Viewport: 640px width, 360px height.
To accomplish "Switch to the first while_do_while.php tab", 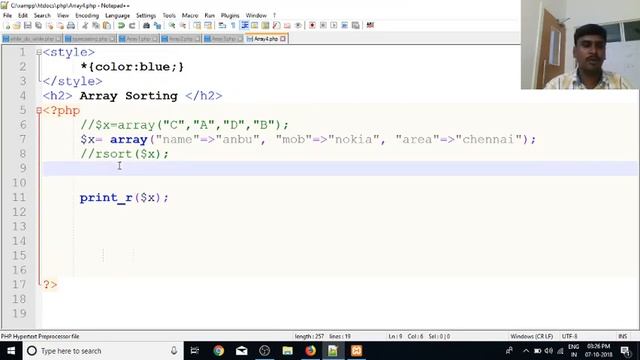I will click(32, 39).
